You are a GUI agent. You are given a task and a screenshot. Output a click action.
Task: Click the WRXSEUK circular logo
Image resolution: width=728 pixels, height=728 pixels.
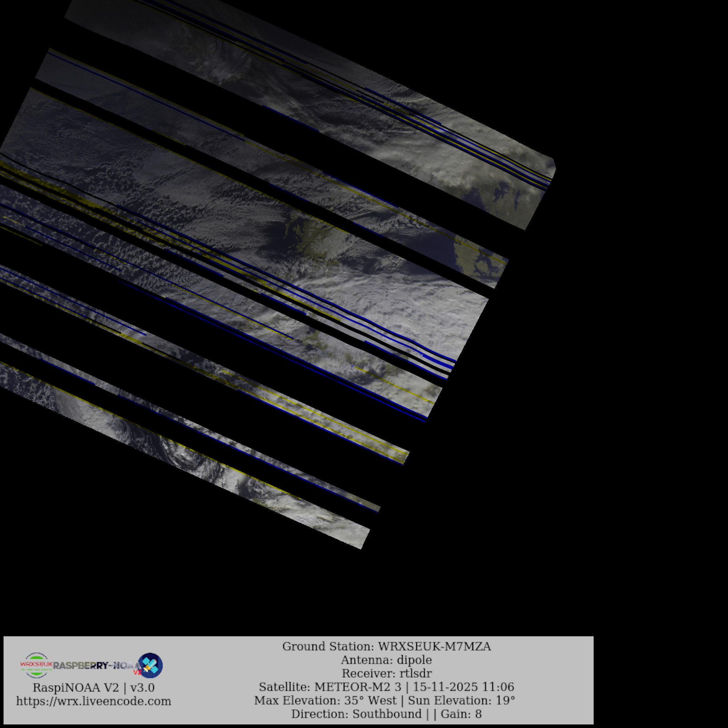pyautogui.click(x=36, y=665)
